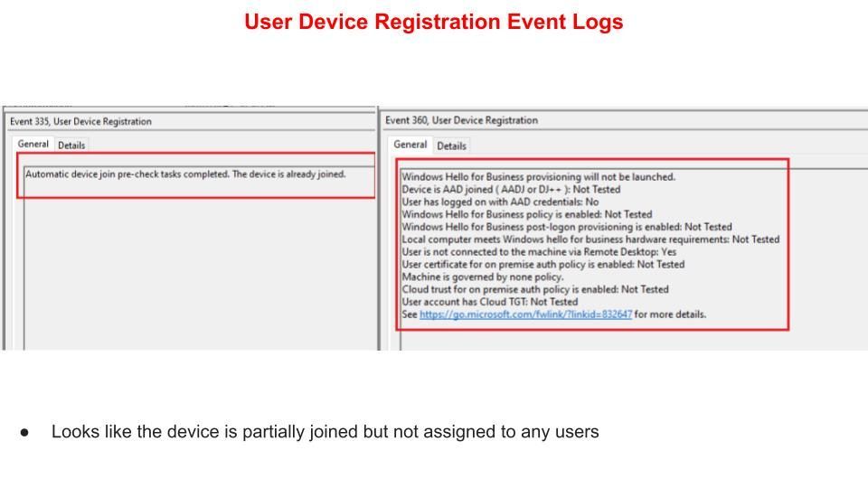This screenshot has height=488, width=868.
Task: Click 'post-logon provisioning is enabled: Not Tested' line
Action: (x=567, y=227)
